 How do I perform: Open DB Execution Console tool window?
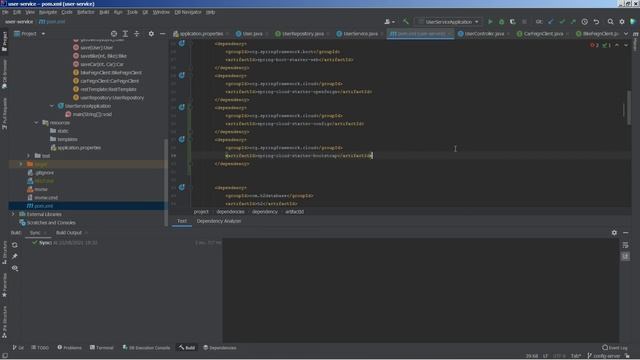[x=146, y=348]
